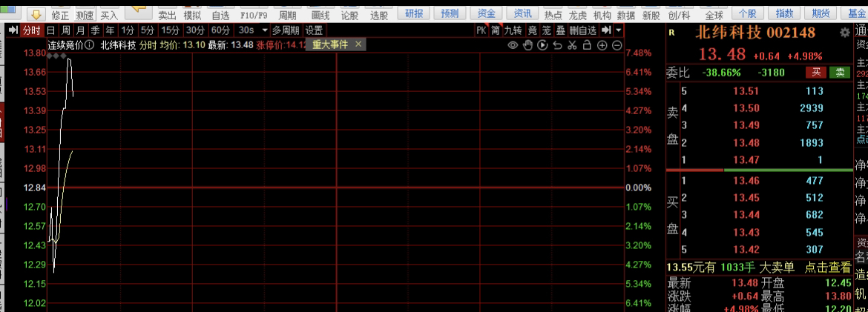Click the 测速 speed test toolbar item

[84, 16]
